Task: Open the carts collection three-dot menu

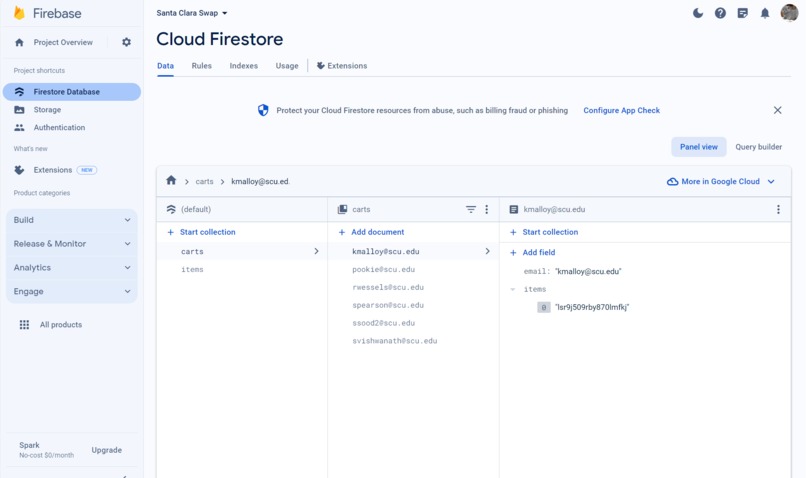Action: (486, 209)
